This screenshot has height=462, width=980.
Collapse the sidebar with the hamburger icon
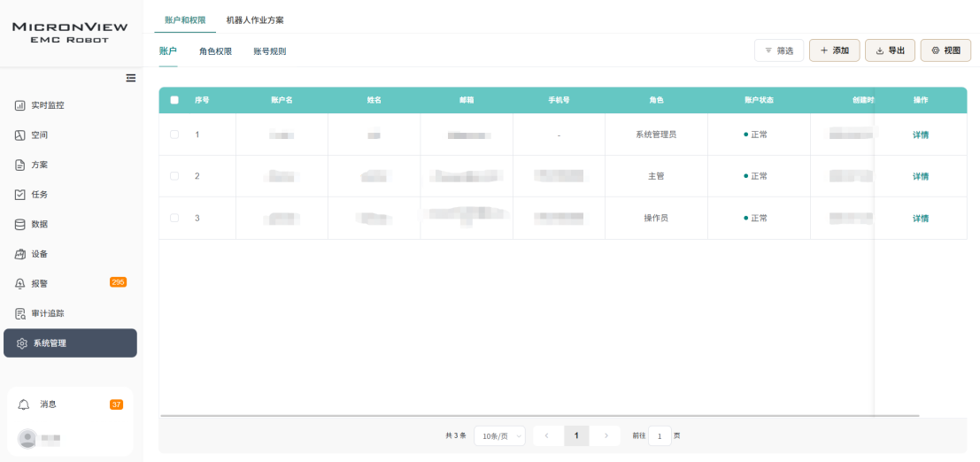[x=131, y=78]
